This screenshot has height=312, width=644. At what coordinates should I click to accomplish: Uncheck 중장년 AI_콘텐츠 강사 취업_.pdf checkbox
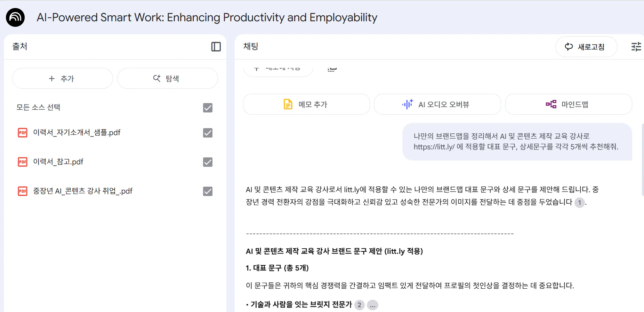click(x=208, y=191)
